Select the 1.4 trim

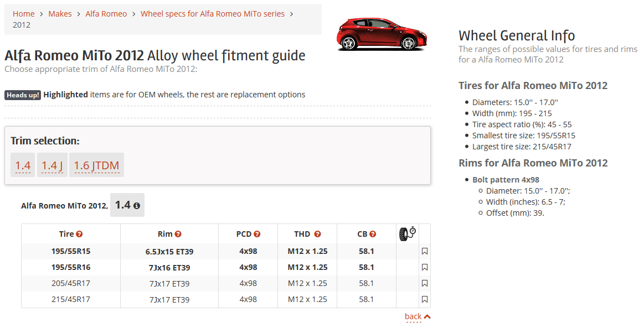click(x=23, y=165)
